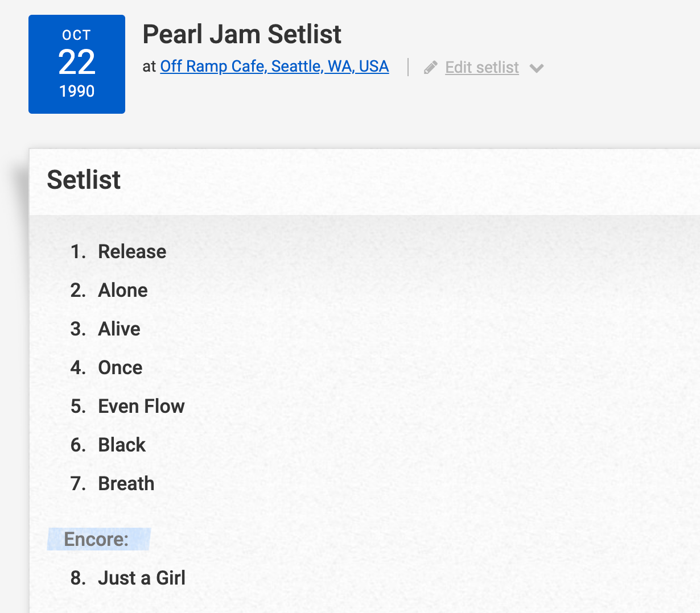Select the song Once
700x613 pixels.
(x=120, y=367)
